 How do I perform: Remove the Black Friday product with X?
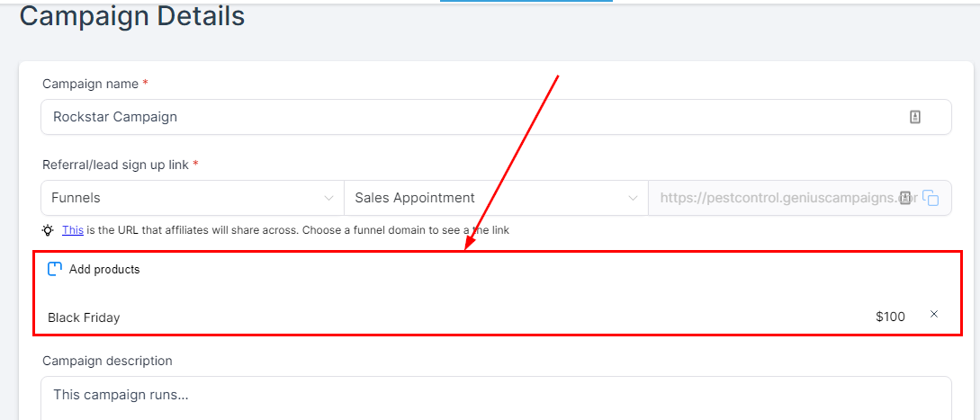[x=934, y=314]
